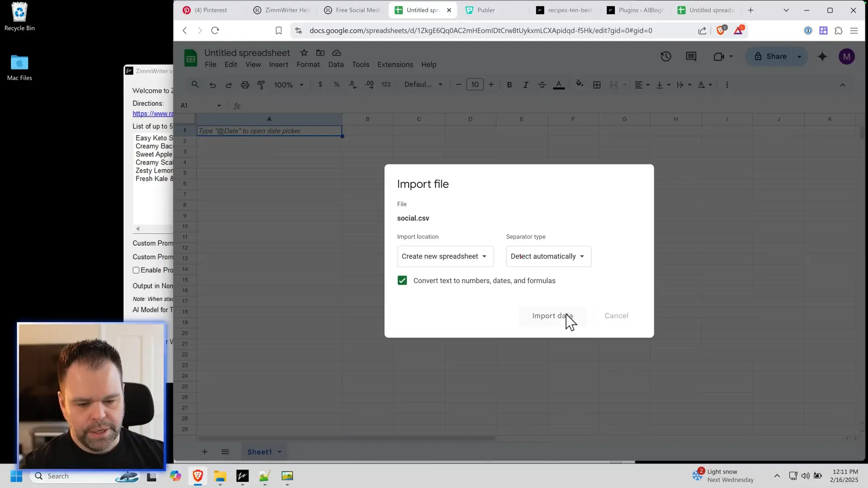Screen dimensions: 868x488
Task: Open the Extensions menu
Action: 395,65
